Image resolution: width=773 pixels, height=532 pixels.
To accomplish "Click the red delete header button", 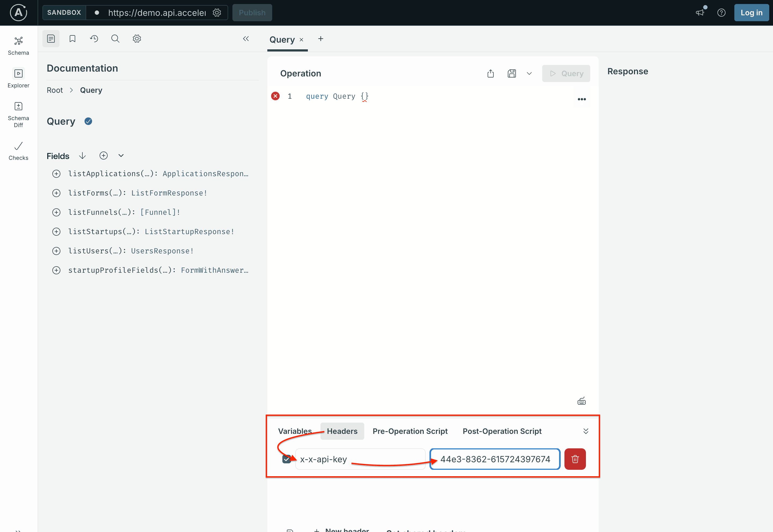I will [575, 459].
